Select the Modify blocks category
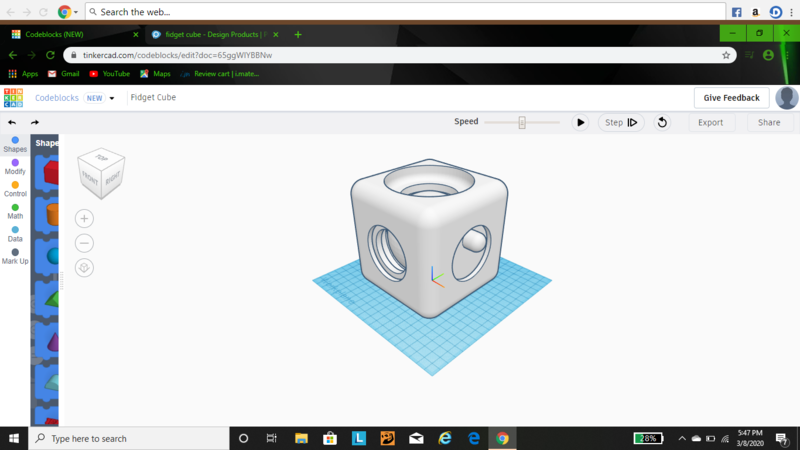Screen dimensions: 800x450 tap(15, 166)
